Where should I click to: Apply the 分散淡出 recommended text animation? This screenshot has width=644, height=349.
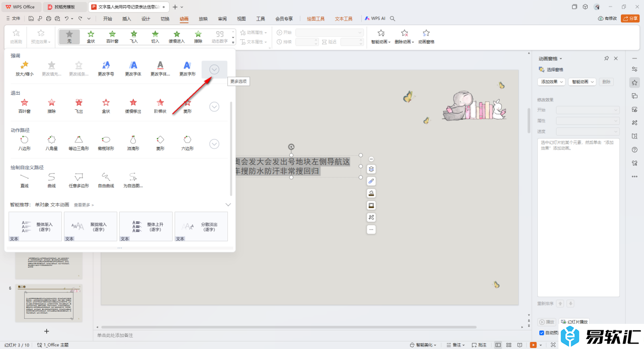[x=201, y=227]
